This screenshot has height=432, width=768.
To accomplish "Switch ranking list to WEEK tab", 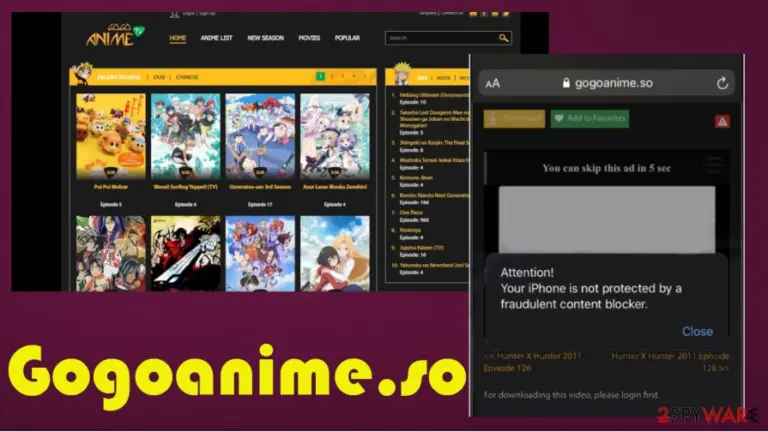I will 443,78.
